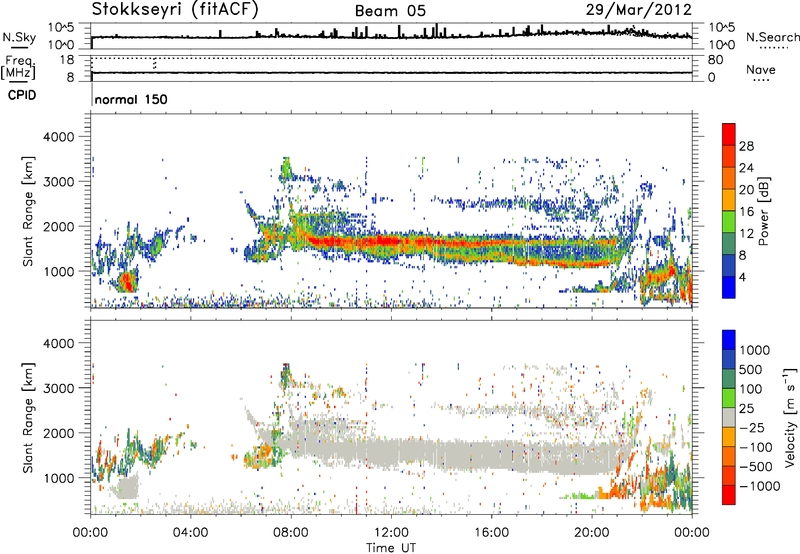Click the '3000' tick on the velocity panel
This screenshot has height=554, width=800.
click(x=58, y=388)
